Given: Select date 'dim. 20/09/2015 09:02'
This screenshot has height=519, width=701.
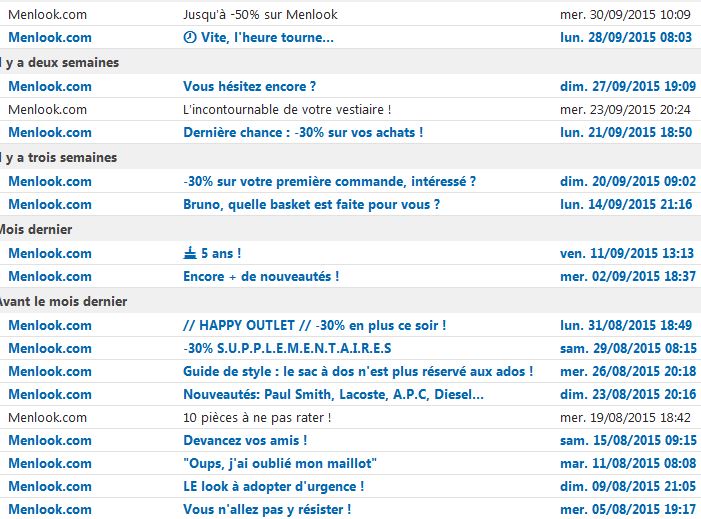Looking at the screenshot, I should [x=628, y=181].
